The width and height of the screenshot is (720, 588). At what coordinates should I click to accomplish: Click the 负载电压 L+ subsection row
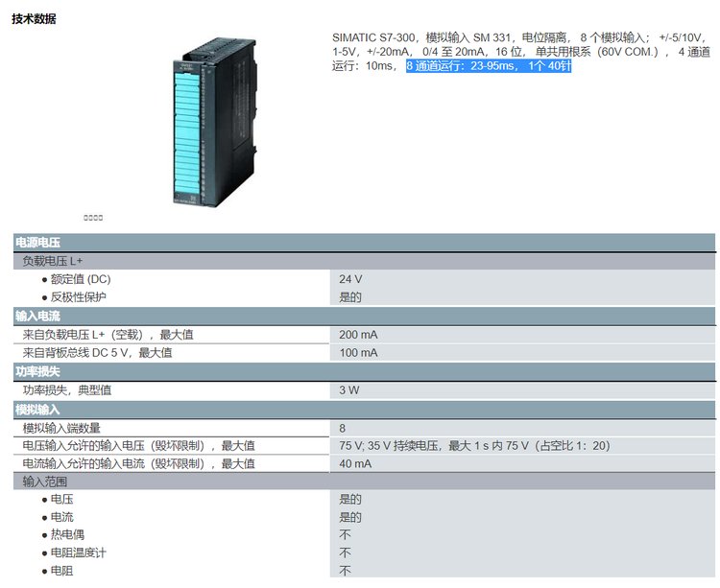(53, 260)
